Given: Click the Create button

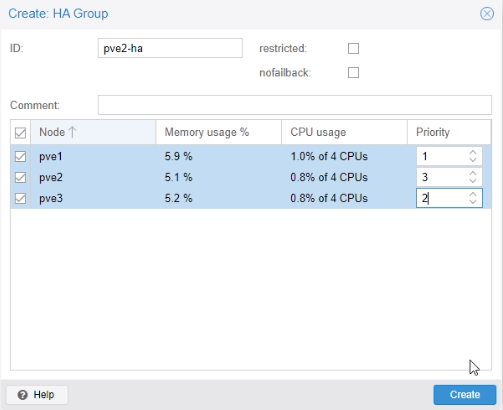Looking at the screenshot, I should click(465, 395).
